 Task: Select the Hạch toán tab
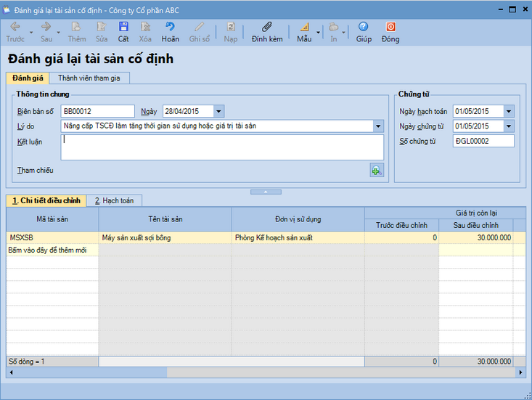click(115, 200)
